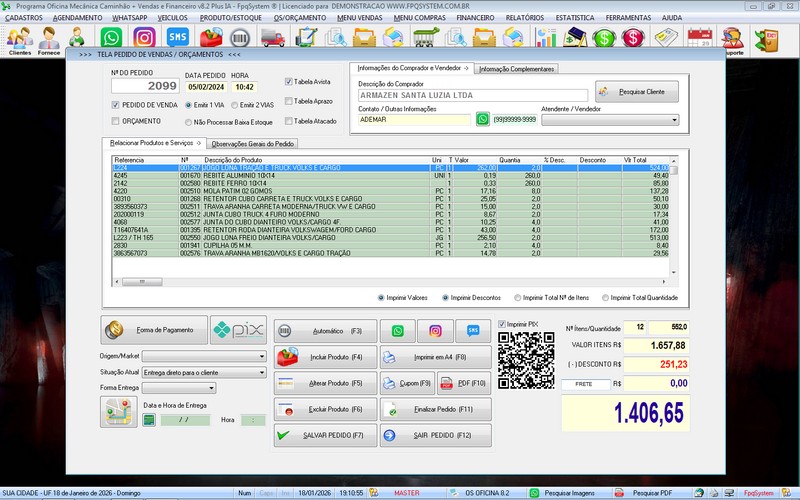This screenshot has width=800, height=500.
Task: Select the Emitir 2 VIAS radio option
Action: (x=235, y=104)
